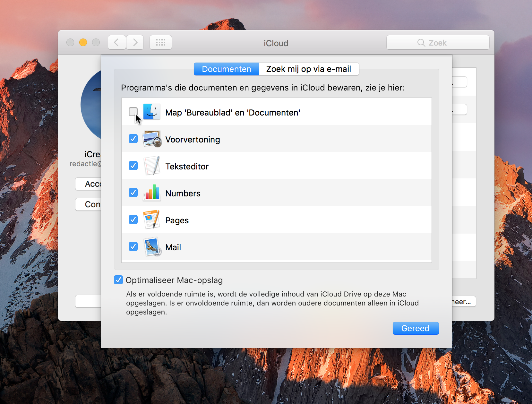
Task: Click the Numbers app icon
Action: click(152, 193)
